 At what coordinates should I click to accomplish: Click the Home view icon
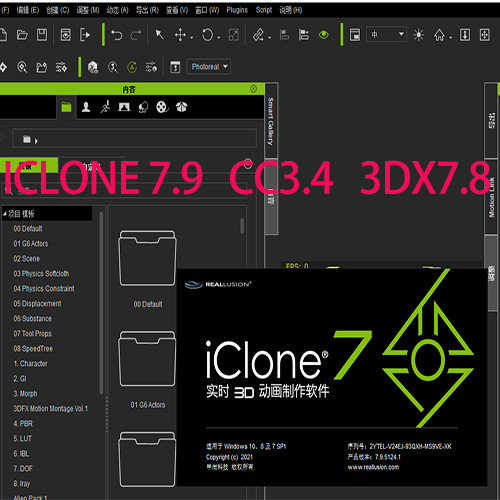point(439,35)
